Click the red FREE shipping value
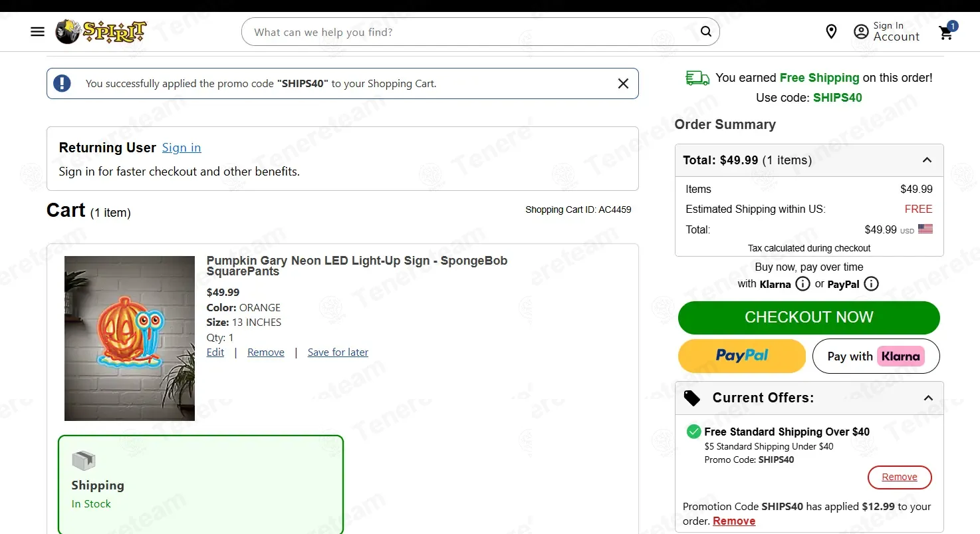The image size is (980, 534). pyautogui.click(x=919, y=209)
